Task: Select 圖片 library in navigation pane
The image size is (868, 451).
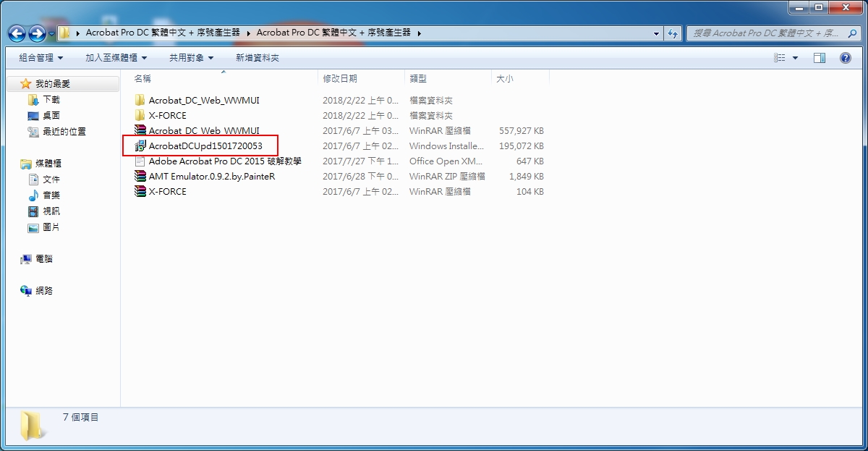Action: tap(51, 227)
